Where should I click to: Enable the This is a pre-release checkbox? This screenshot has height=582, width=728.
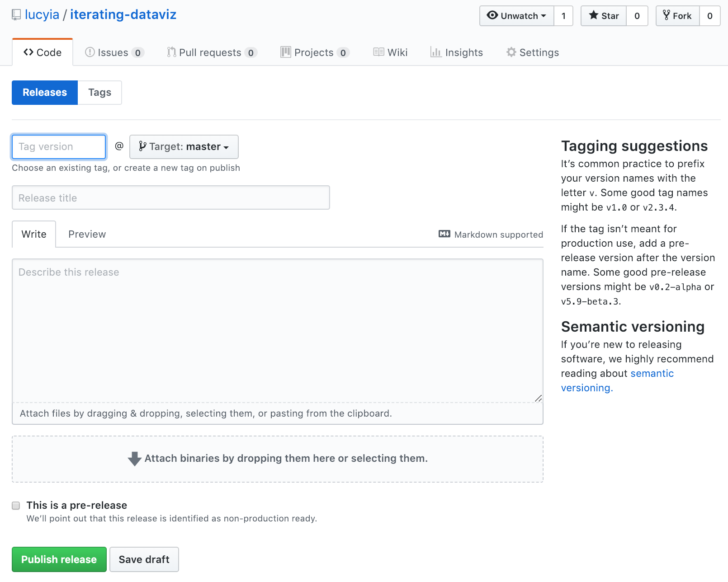[x=16, y=506]
